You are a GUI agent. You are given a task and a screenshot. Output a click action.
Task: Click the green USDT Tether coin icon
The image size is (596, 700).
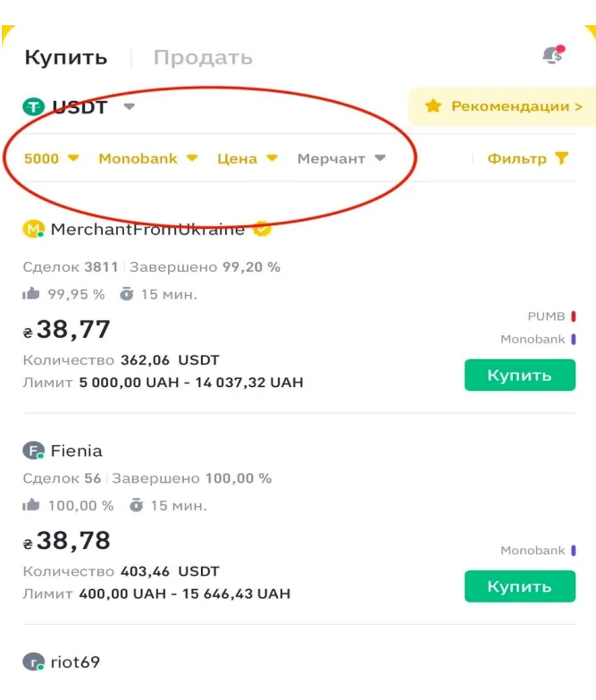coord(33,106)
